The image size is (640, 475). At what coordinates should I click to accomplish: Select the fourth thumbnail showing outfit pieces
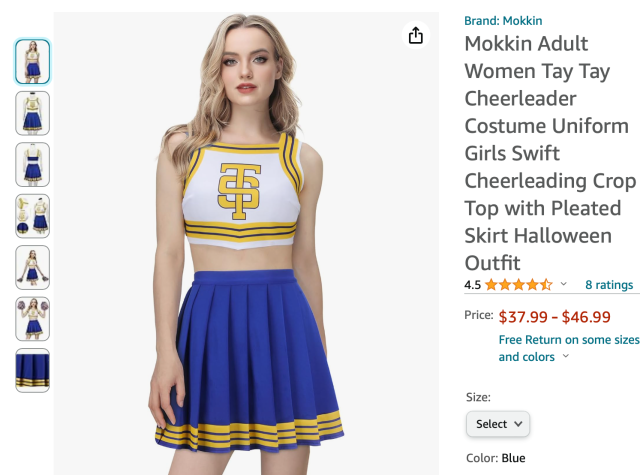tap(32, 216)
